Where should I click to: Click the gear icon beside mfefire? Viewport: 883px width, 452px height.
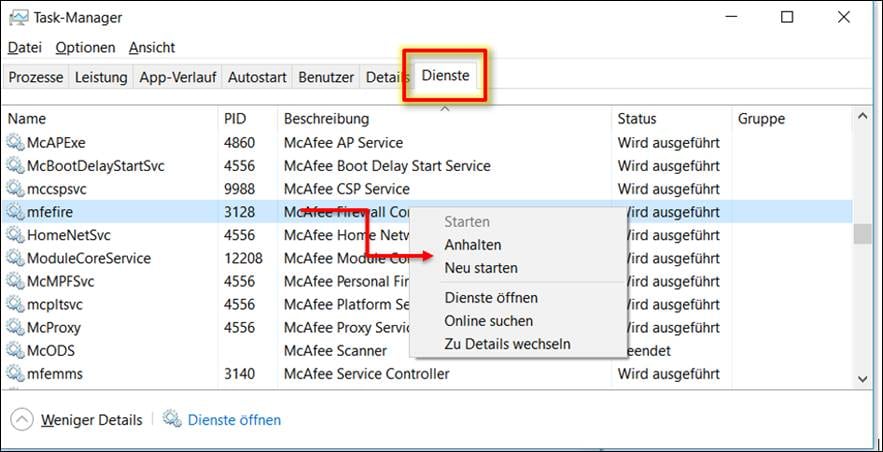(15, 212)
